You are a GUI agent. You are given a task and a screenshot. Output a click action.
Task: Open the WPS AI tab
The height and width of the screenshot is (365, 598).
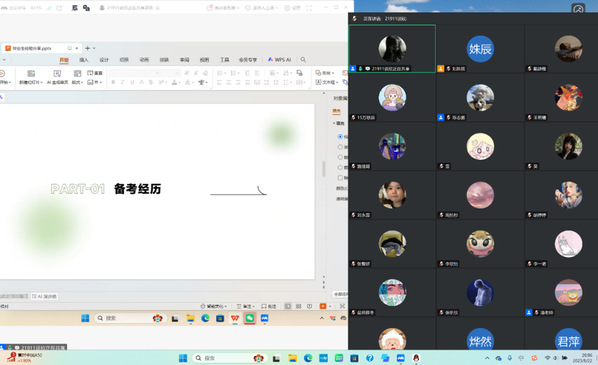(x=280, y=60)
